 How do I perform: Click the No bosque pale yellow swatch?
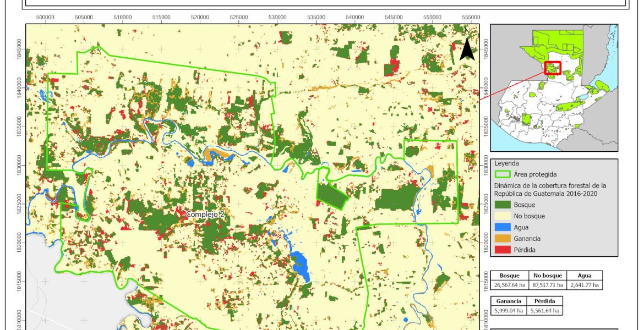click(x=502, y=216)
